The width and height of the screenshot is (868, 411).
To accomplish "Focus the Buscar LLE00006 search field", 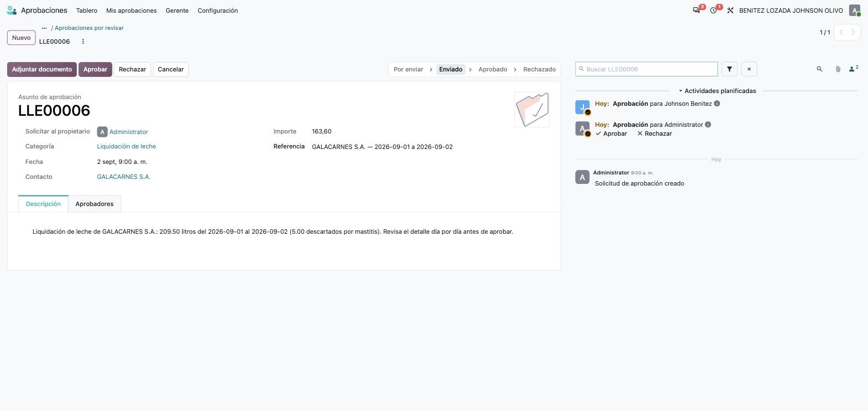I will 647,69.
